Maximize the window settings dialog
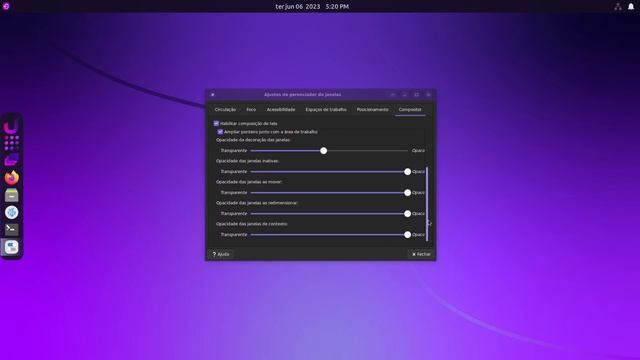 click(416, 95)
